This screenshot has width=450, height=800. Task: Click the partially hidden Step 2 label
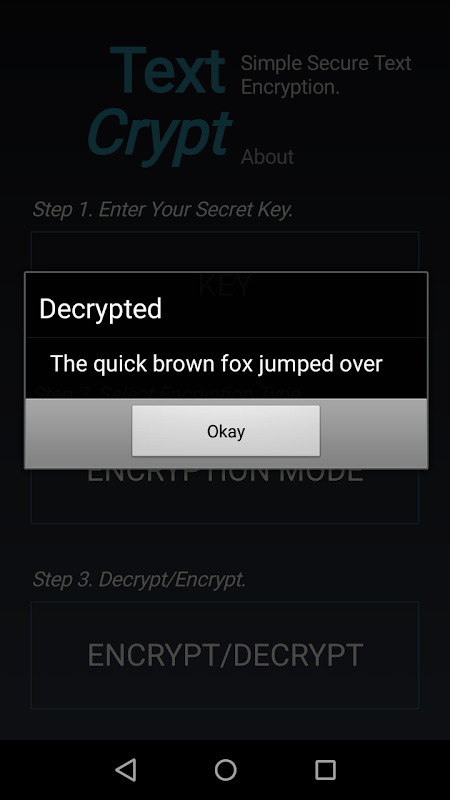pyautogui.click(x=168, y=392)
